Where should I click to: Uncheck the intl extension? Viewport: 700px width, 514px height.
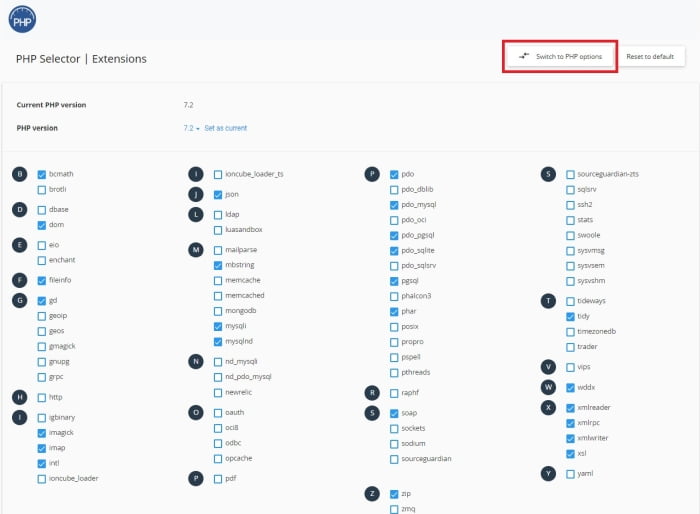click(42, 464)
